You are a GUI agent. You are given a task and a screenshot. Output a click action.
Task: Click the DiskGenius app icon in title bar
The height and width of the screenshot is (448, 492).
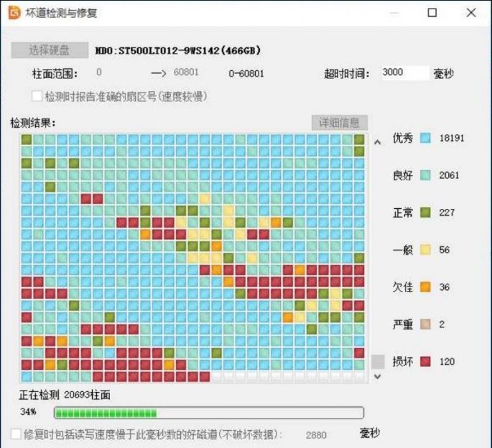[x=14, y=13]
